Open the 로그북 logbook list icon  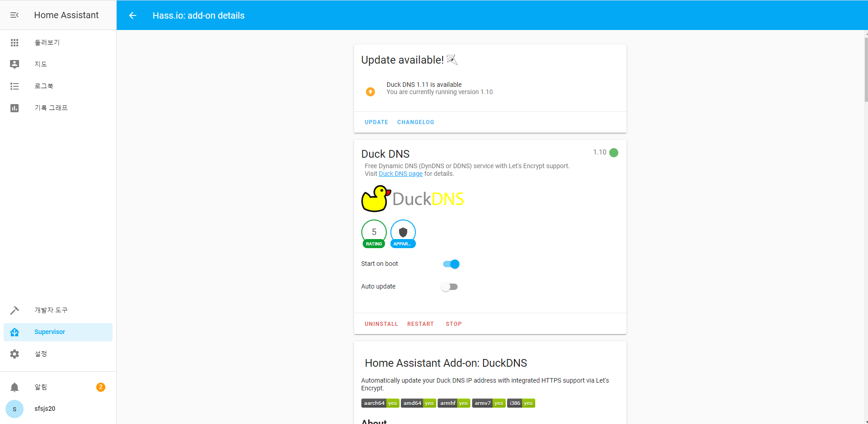15,86
